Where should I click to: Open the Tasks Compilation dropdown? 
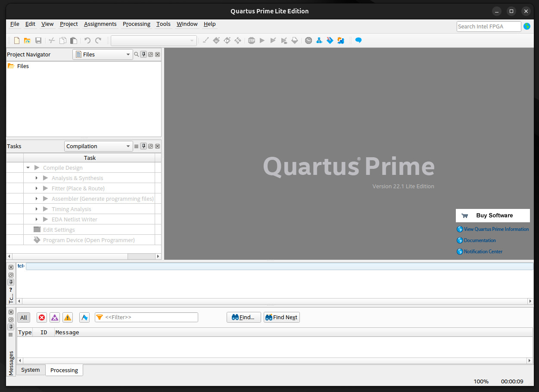tap(98, 146)
